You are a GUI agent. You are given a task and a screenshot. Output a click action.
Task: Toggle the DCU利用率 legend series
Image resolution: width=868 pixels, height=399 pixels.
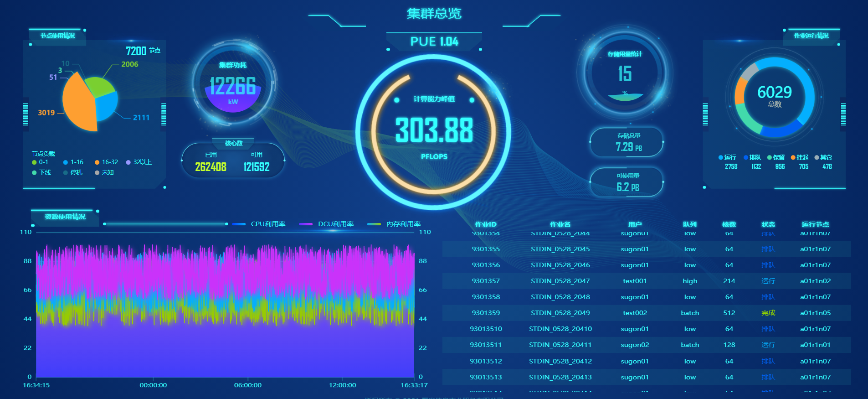pyautogui.click(x=326, y=224)
